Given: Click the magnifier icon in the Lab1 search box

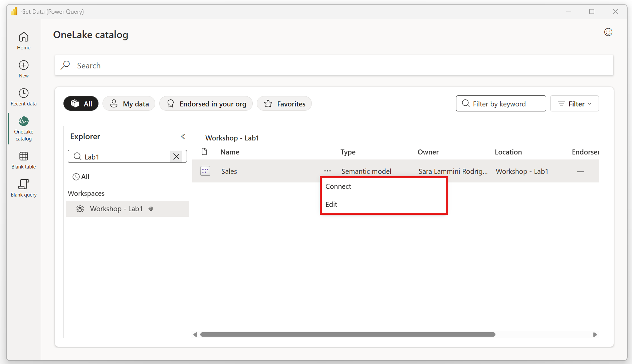Looking at the screenshot, I should point(77,156).
